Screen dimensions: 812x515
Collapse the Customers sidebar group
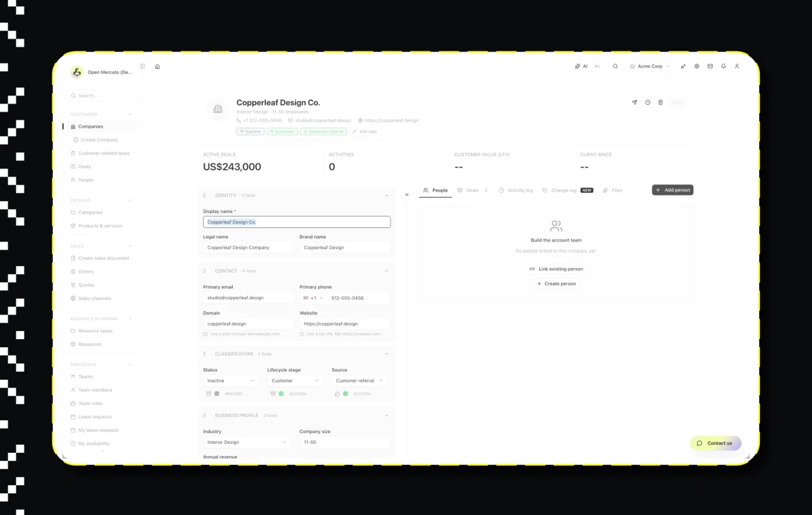tap(130, 114)
